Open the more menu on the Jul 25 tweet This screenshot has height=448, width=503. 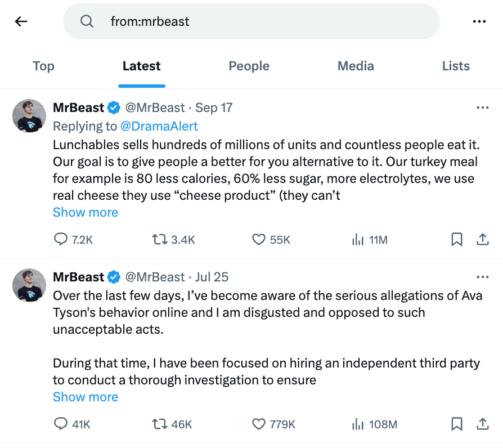coord(483,277)
